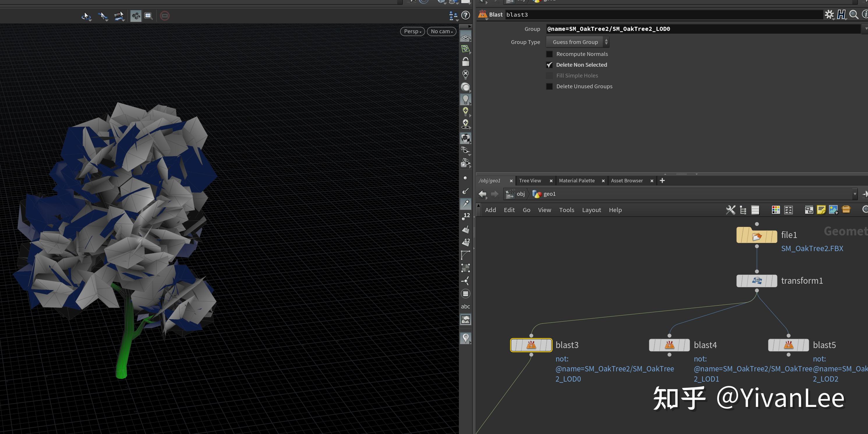Open the No cam camera dropdown
Screen dimensions: 868x434
pos(441,31)
